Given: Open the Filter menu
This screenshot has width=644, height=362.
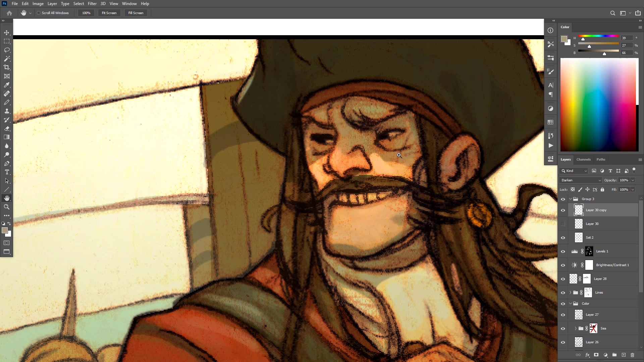Looking at the screenshot, I should [92, 4].
